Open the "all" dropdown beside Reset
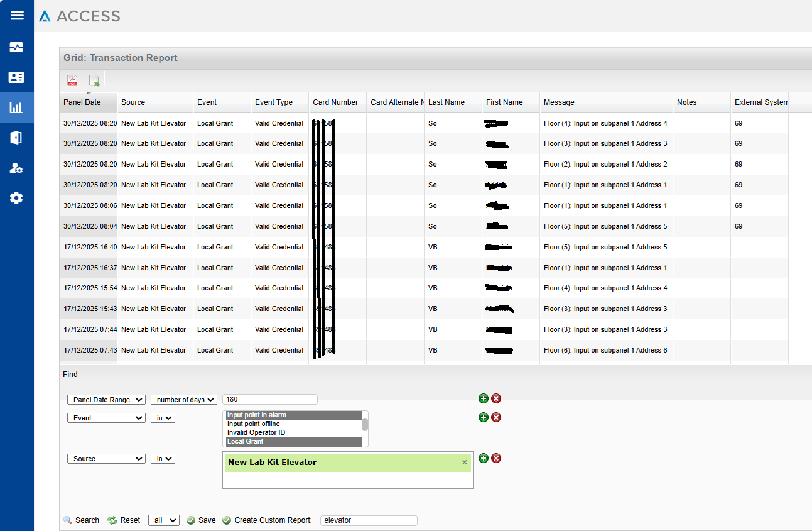 (164, 520)
